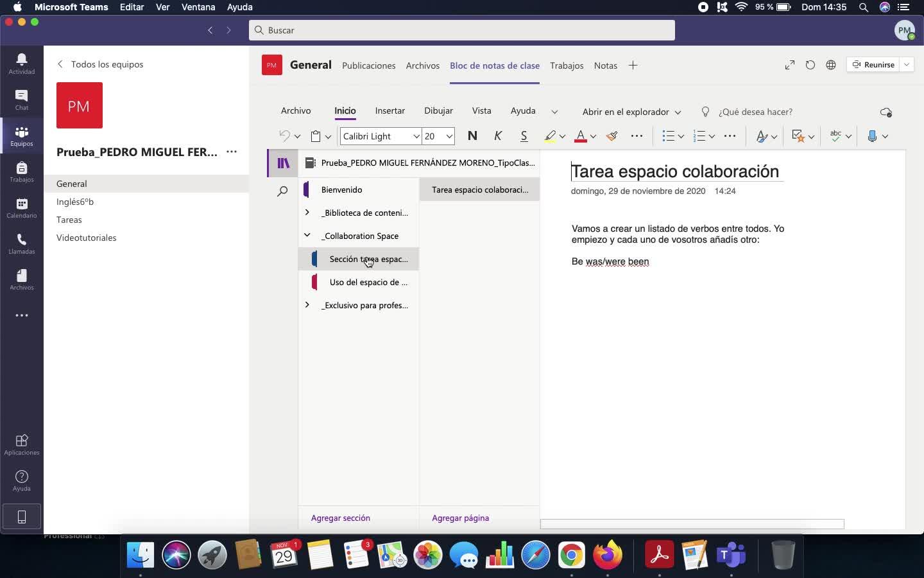924x578 pixels.
Task: Open the font color red swatch
Action: pyautogui.click(x=581, y=136)
